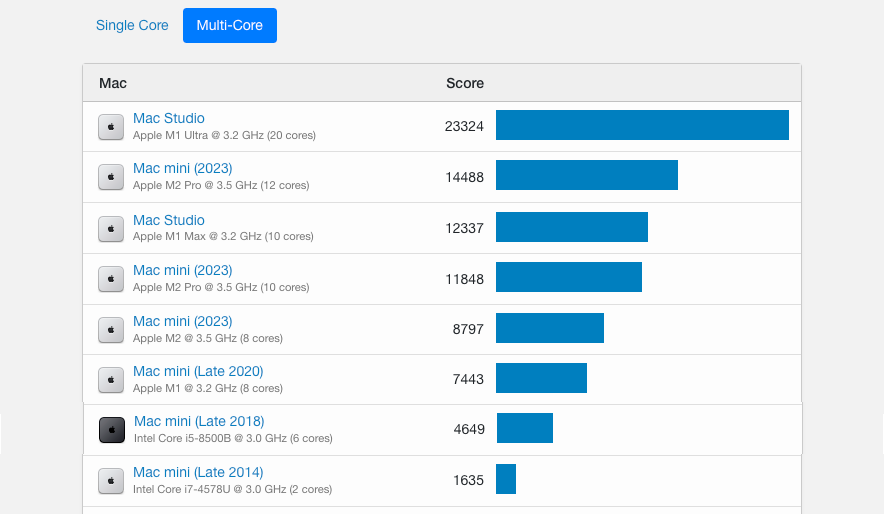Switch to the Single Core tab
Screen dimensions: 884x514
point(132,25)
